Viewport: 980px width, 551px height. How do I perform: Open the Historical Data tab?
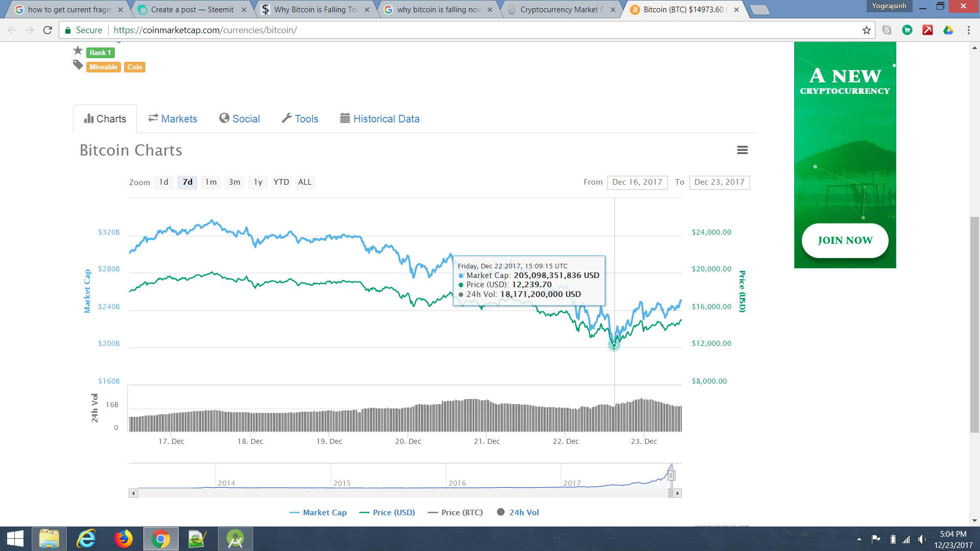click(380, 119)
